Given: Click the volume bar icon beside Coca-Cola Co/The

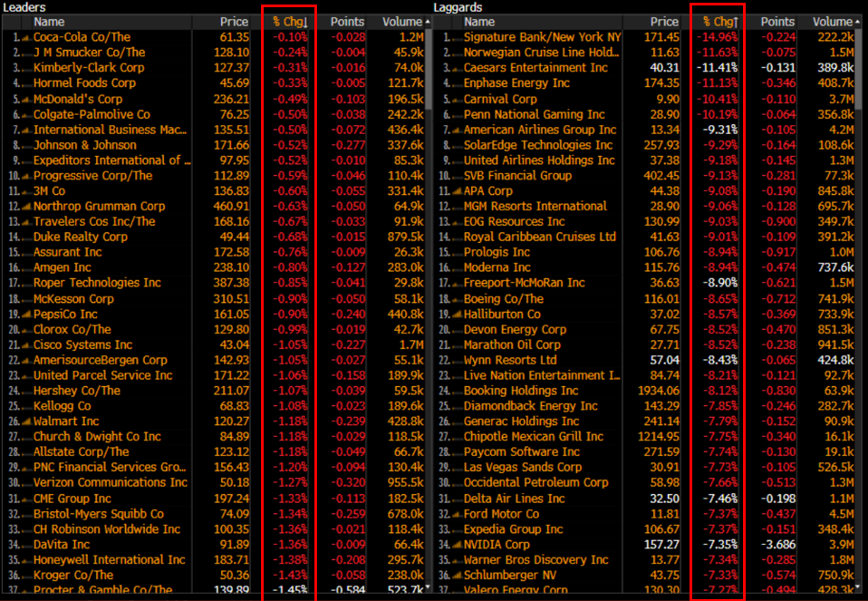Looking at the screenshot, I should [26, 38].
